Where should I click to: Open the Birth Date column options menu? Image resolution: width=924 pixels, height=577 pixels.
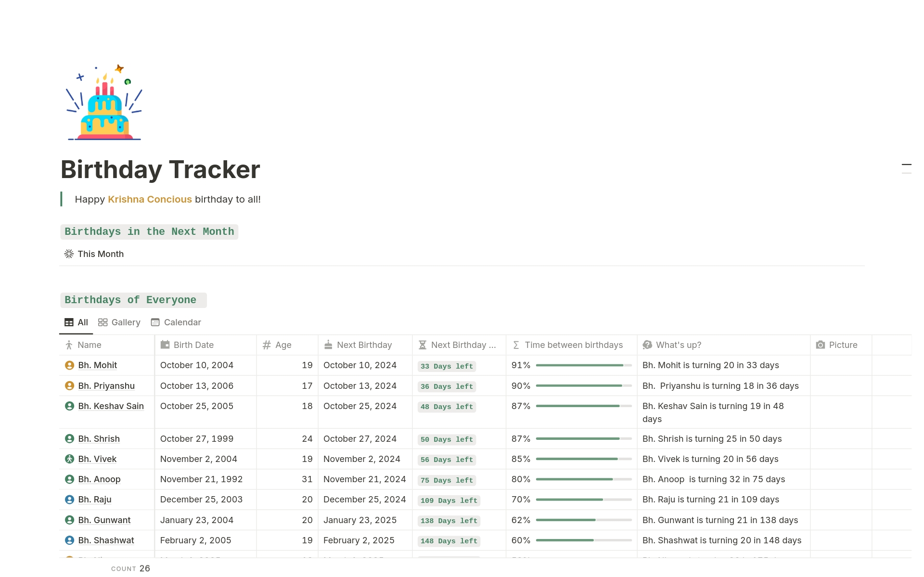[192, 345]
